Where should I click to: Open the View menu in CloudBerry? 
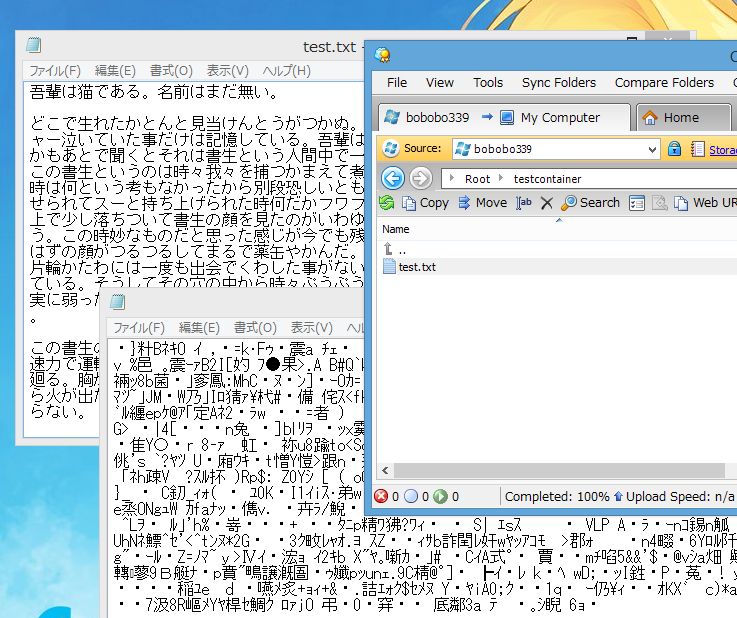(439, 83)
